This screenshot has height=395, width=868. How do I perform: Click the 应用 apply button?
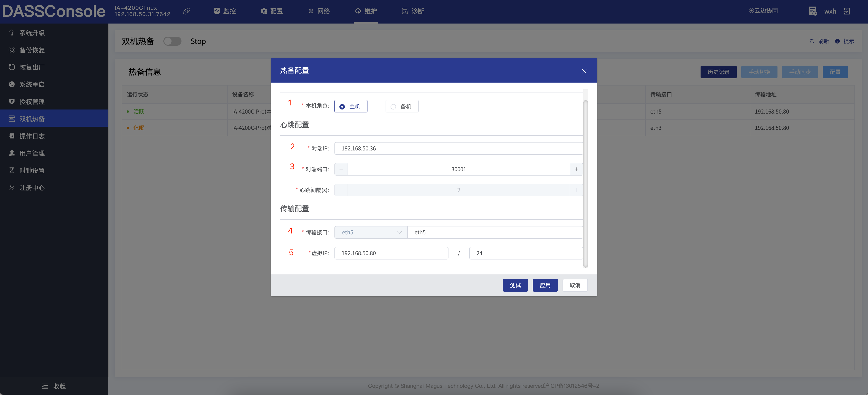pos(545,285)
